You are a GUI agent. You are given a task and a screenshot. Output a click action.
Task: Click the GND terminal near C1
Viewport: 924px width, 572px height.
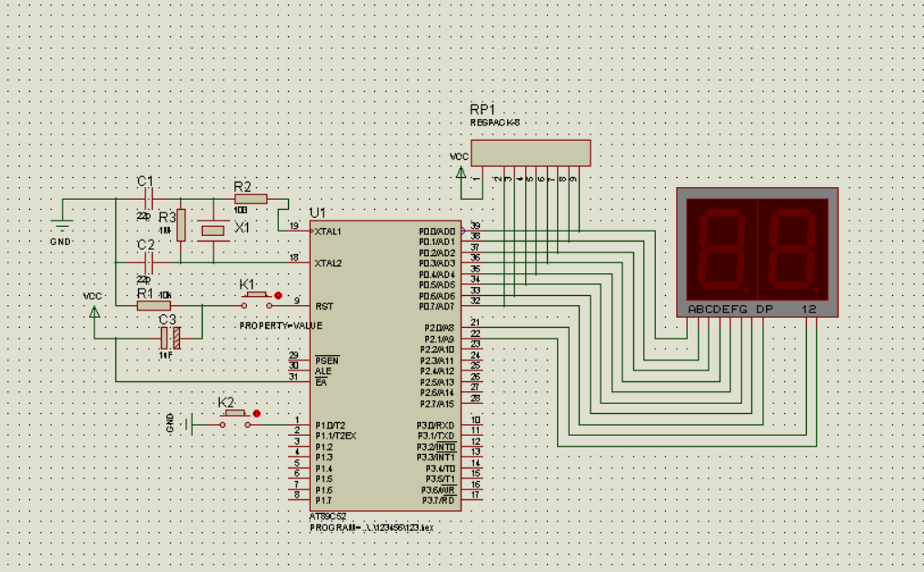61,225
